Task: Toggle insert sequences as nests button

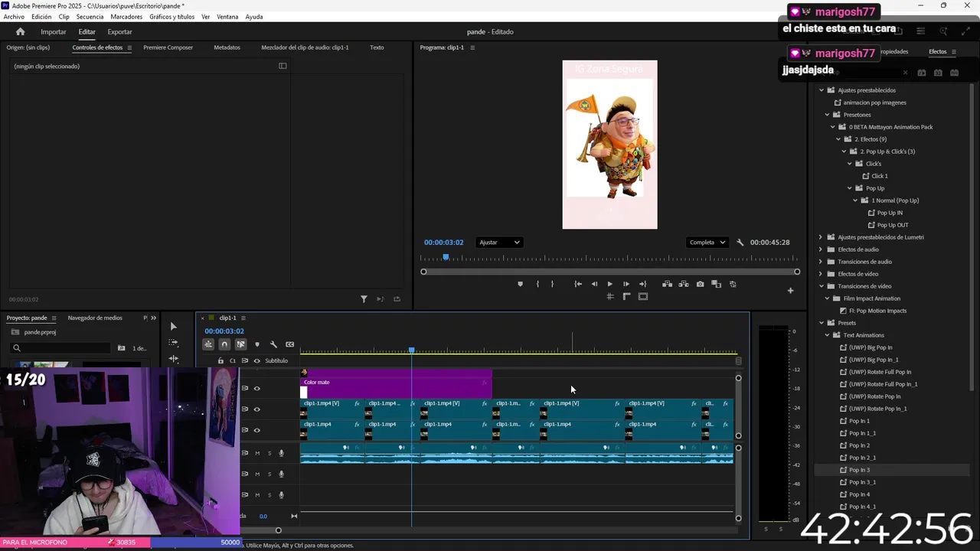Action: [x=208, y=344]
